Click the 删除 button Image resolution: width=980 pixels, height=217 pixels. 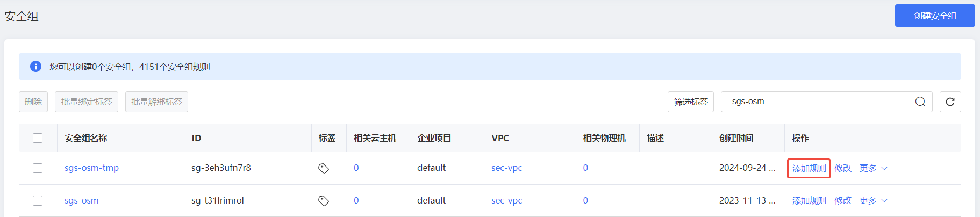coord(33,102)
